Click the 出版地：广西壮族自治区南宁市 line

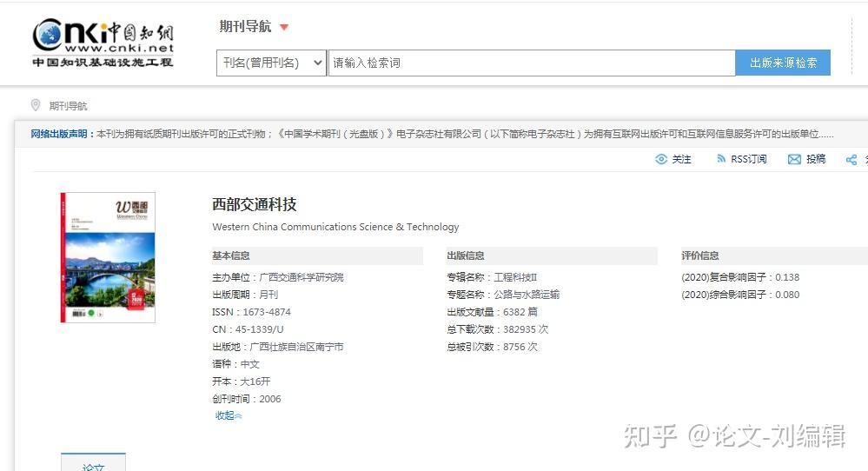[x=278, y=347]
